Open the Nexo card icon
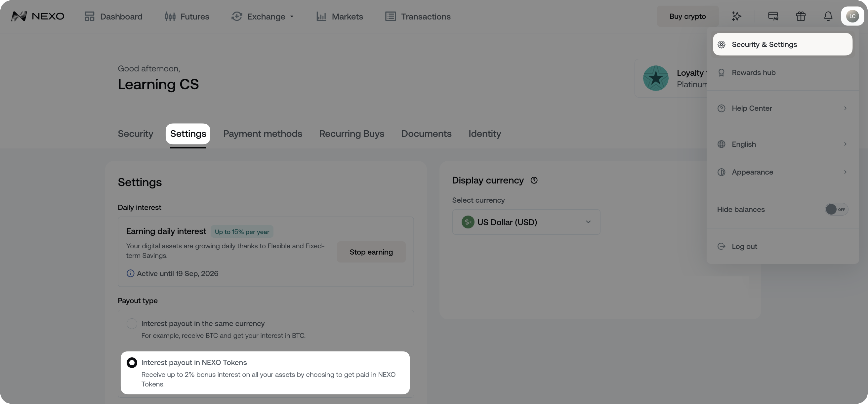This screenshot has width=868, height=404. (773, 16)
